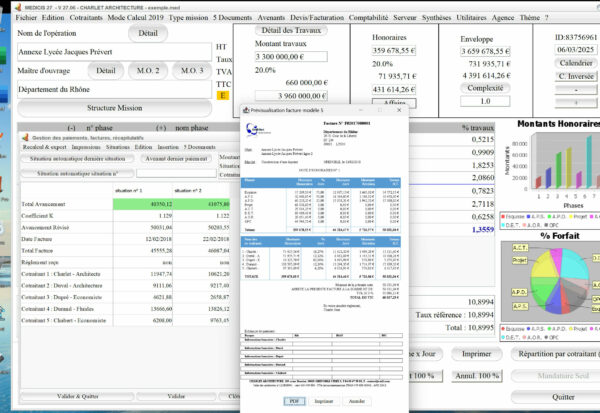Click the M.O. 2 button
The image size is (600, 413).
(148, 71)
